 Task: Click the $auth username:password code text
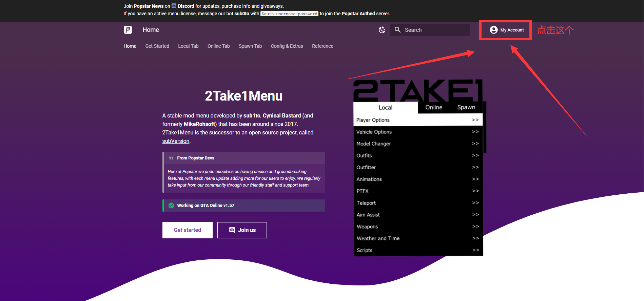pyautogui.click(x=289, y=14)
